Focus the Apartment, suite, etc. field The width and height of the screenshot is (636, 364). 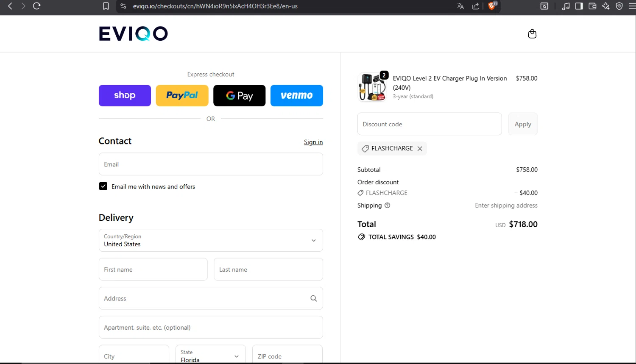pos(211,327)
